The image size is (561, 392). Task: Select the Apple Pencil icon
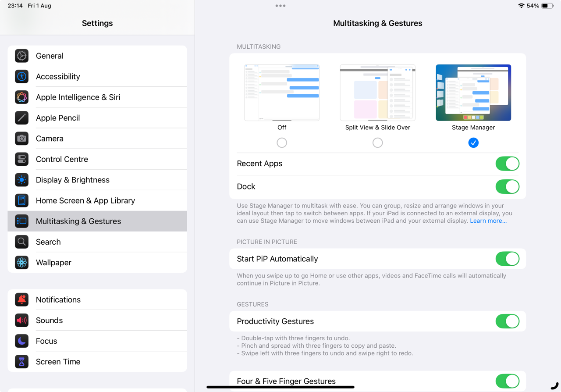coord(21,118)
